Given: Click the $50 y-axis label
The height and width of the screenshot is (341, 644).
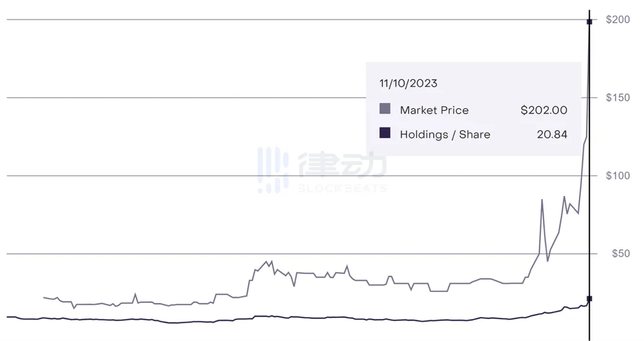Looking at the screenshot, I should [x=620, y=254].
